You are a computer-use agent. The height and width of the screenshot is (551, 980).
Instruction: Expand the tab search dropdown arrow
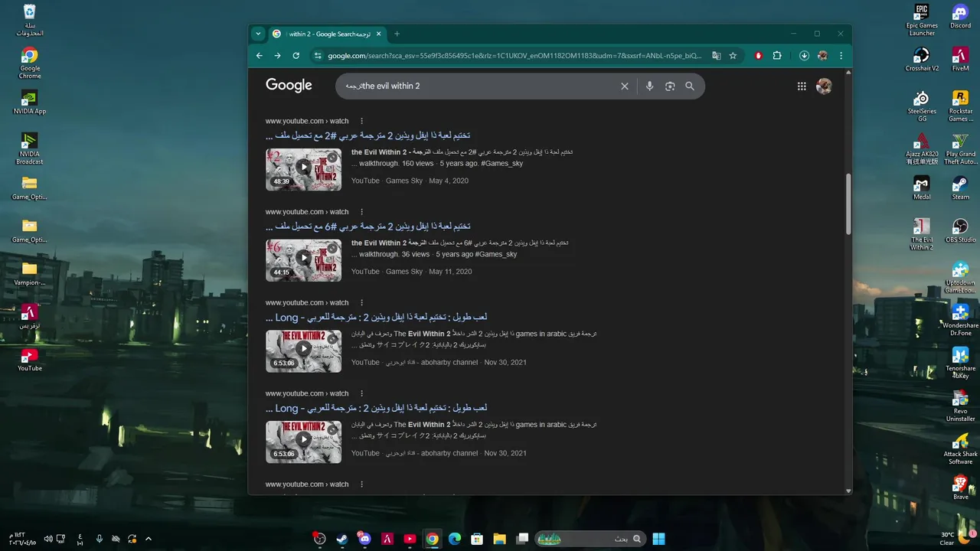click(258, 34)
